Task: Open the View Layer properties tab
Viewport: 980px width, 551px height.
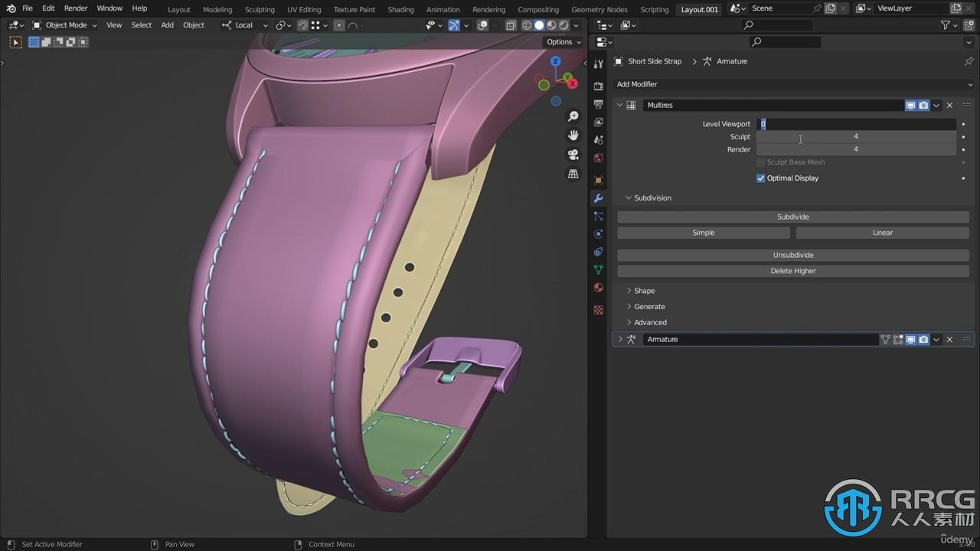Action: (x=599, y=122)
